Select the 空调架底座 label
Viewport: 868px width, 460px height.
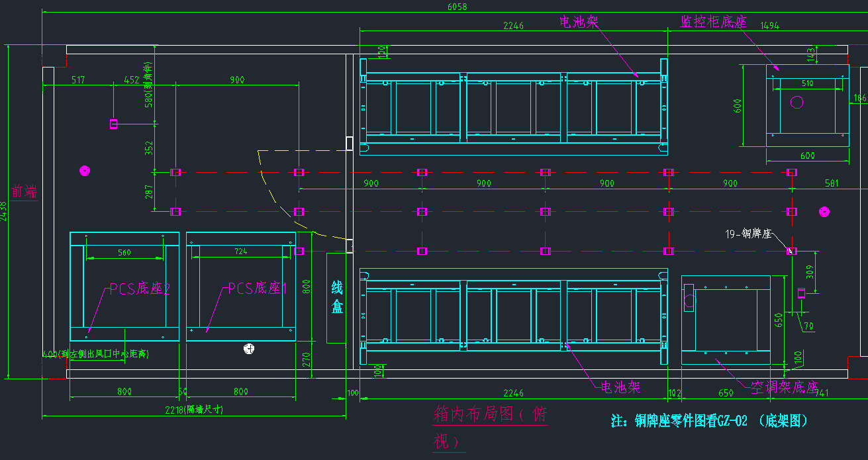784,387
